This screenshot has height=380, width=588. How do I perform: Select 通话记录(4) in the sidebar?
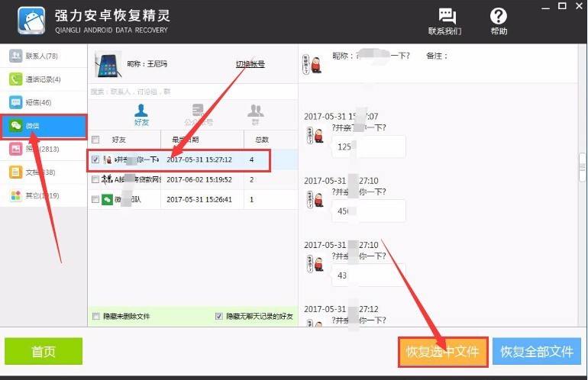44,79
